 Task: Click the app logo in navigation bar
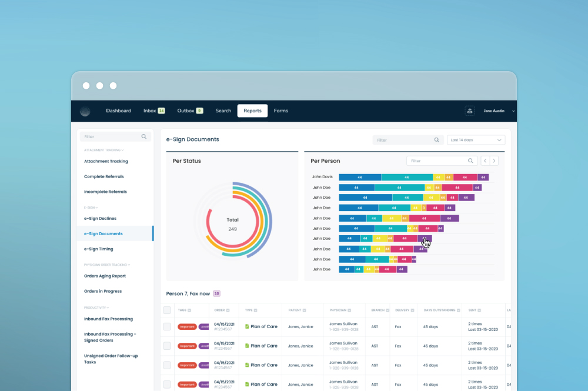85,111
